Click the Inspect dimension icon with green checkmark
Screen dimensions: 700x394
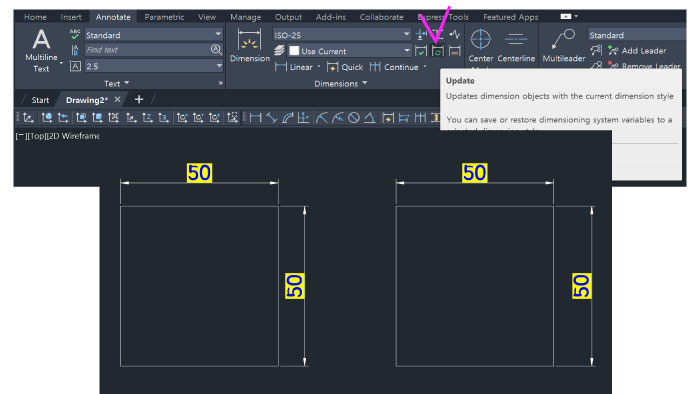[421, 51]
